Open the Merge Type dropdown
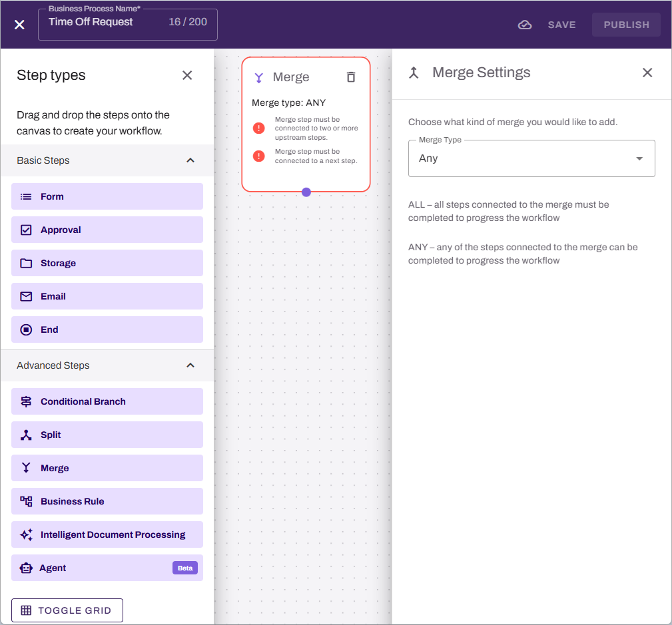This screenshot has width=672, height=625. click(x=531, y=158)
